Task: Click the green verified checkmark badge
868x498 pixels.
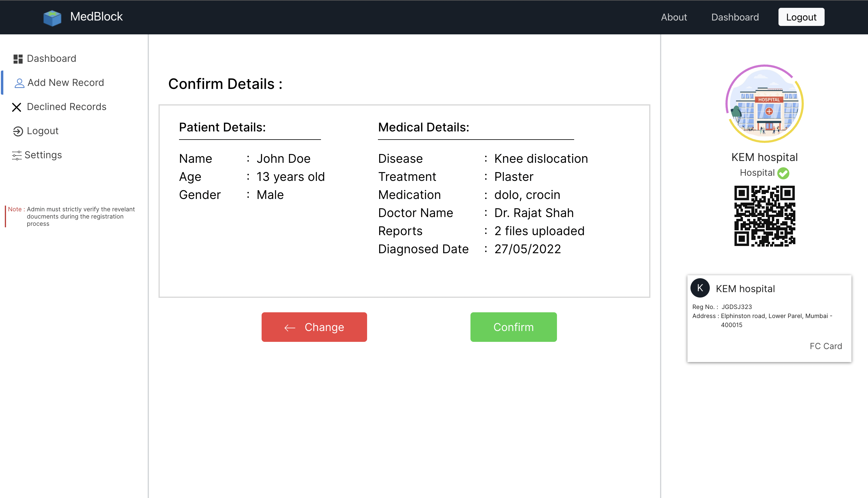Action: point(783,173)
